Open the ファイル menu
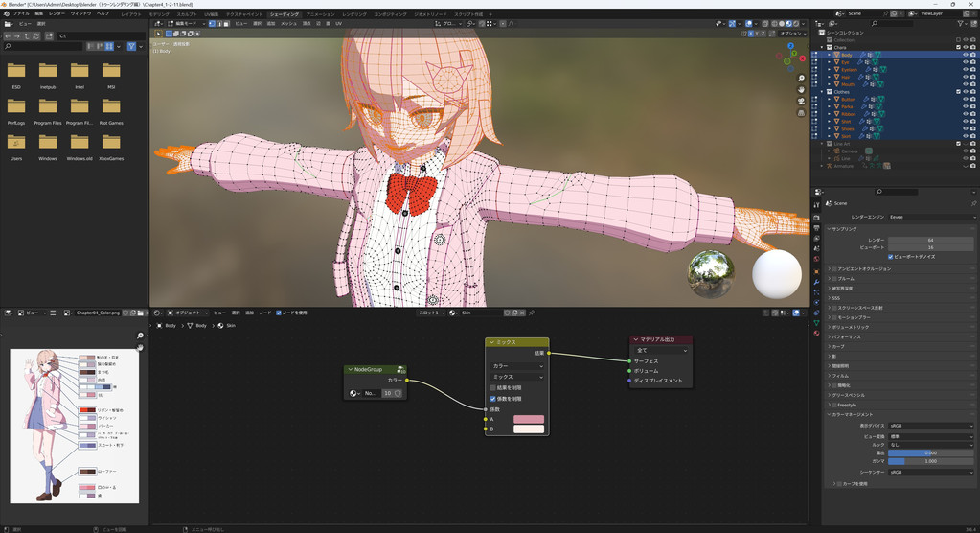This screenshot has height=533, width=980. pyautogui.click(x=20, y=14)
